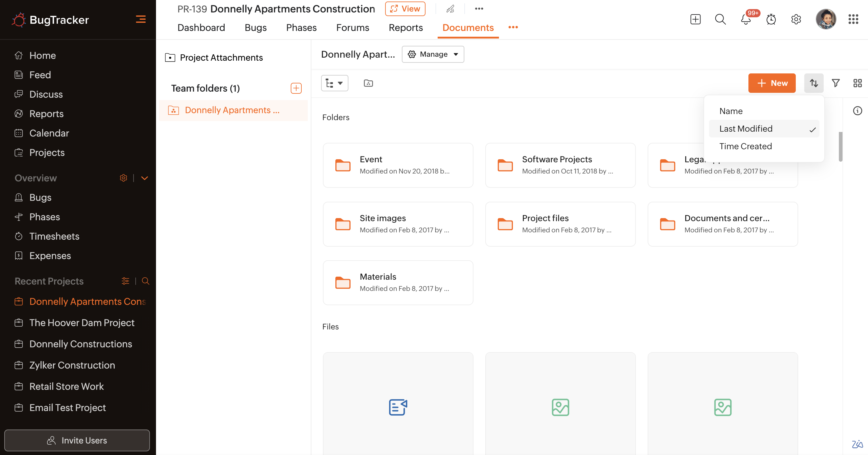Click the vertical scrollbar thumb
868x455 pixels.
[x=840, y=147]
